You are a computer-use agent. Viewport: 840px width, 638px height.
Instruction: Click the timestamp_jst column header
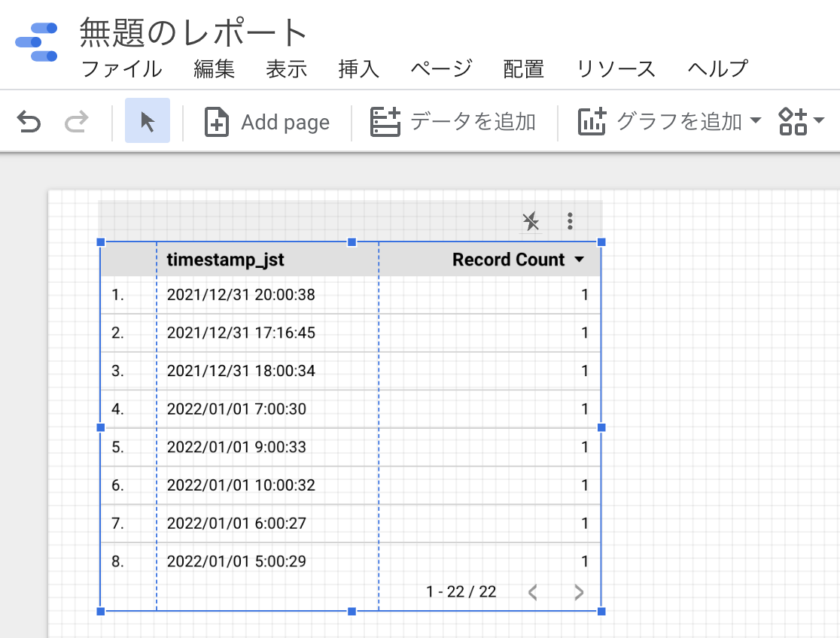point(226,260)
